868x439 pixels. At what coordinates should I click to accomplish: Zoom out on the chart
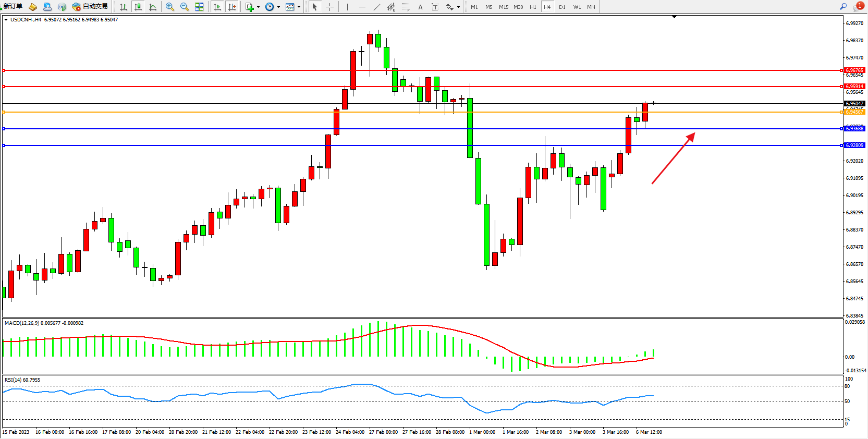[185, 7]
